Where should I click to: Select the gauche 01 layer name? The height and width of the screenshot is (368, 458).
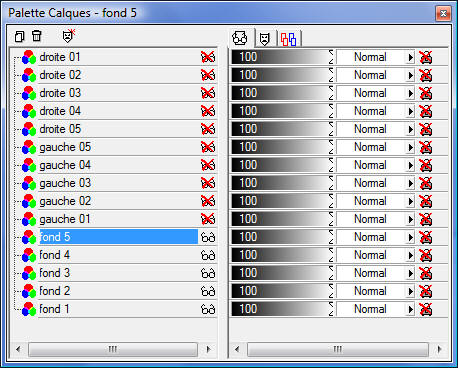pyautogui.click(x=65, y=219)
